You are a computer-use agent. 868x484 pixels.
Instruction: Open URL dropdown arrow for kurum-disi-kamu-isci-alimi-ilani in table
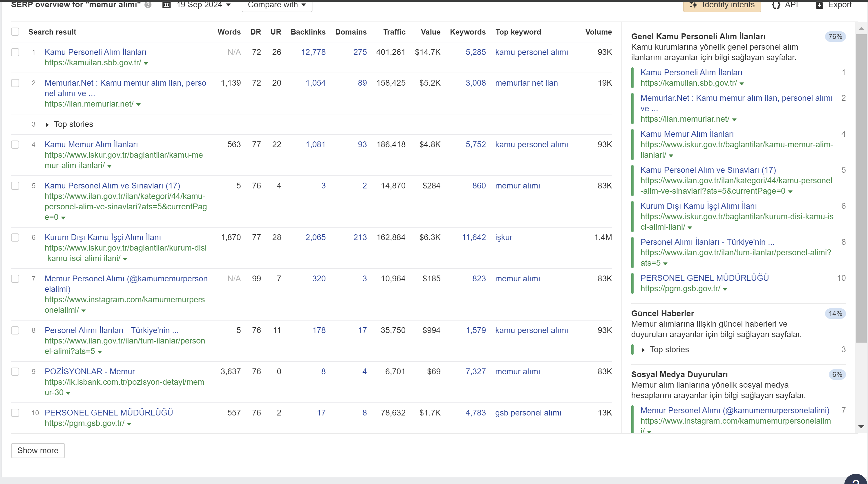[x=125, y=259]
